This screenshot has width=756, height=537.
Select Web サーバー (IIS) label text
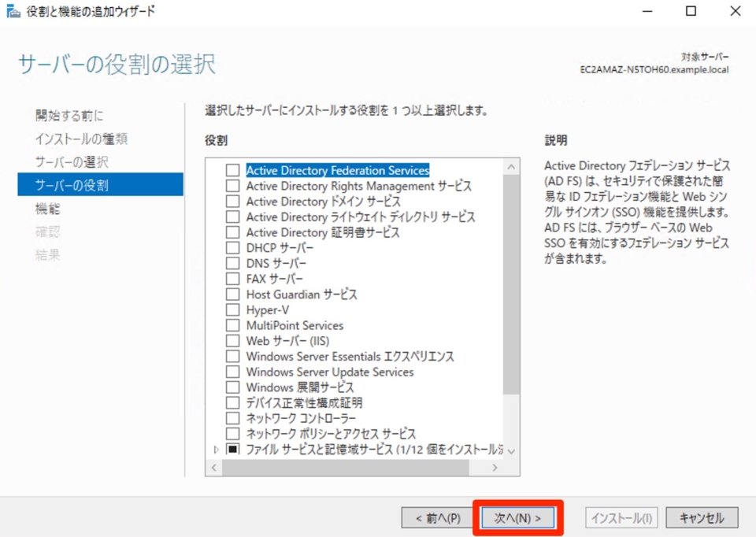[288, 341]
